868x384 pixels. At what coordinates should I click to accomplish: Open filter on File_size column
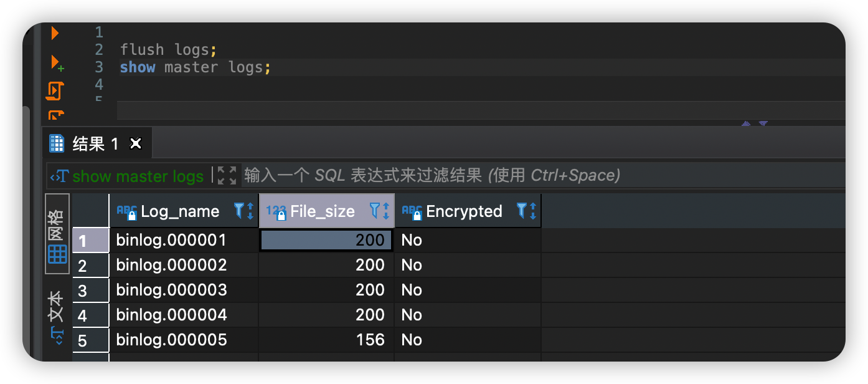coord(375,211)
